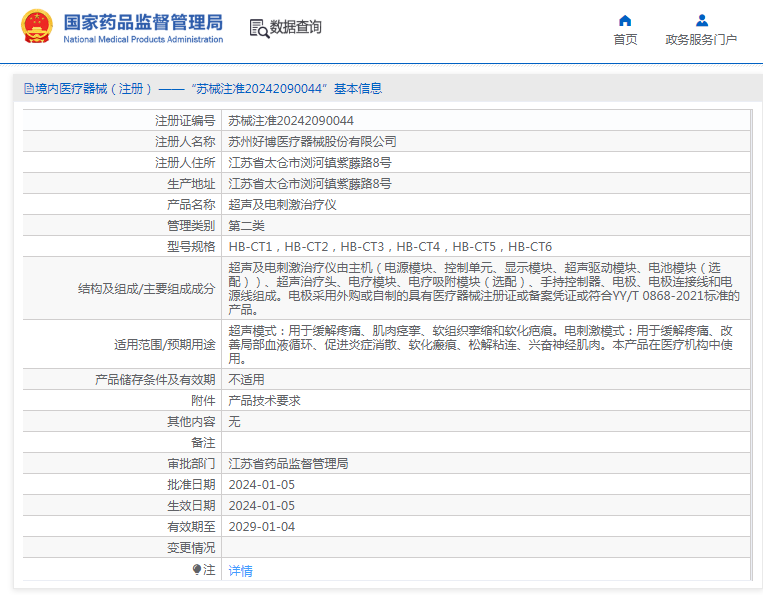
Task: Click the 备注 row label
Action: click(x=203, y=442)
